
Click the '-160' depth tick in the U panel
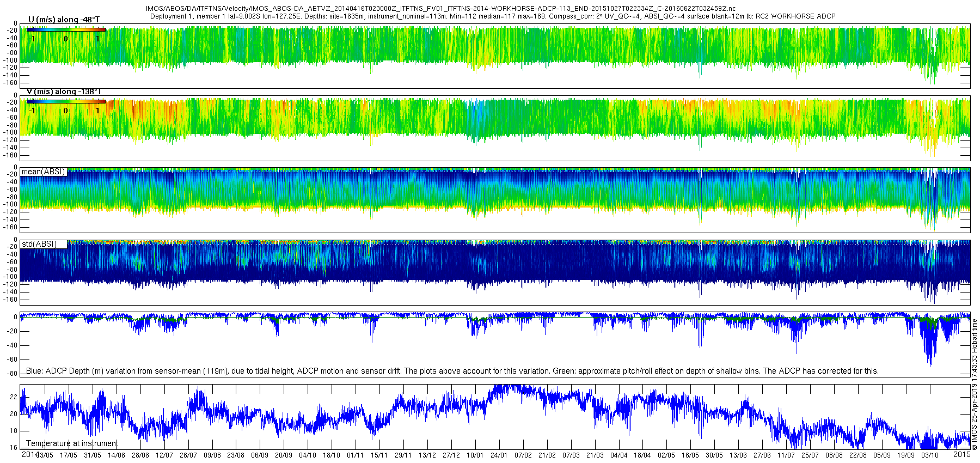click(10, 83)
